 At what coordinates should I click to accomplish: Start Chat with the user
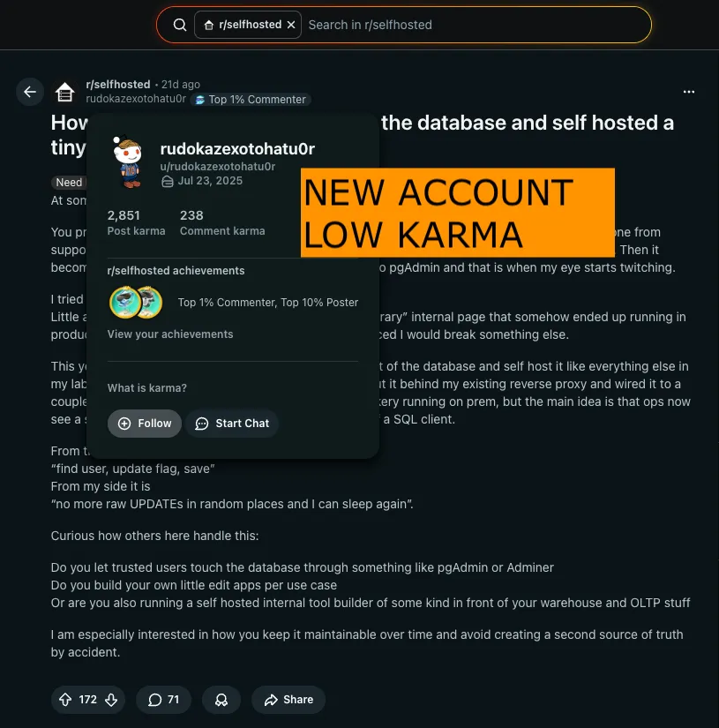coord(232,424)
